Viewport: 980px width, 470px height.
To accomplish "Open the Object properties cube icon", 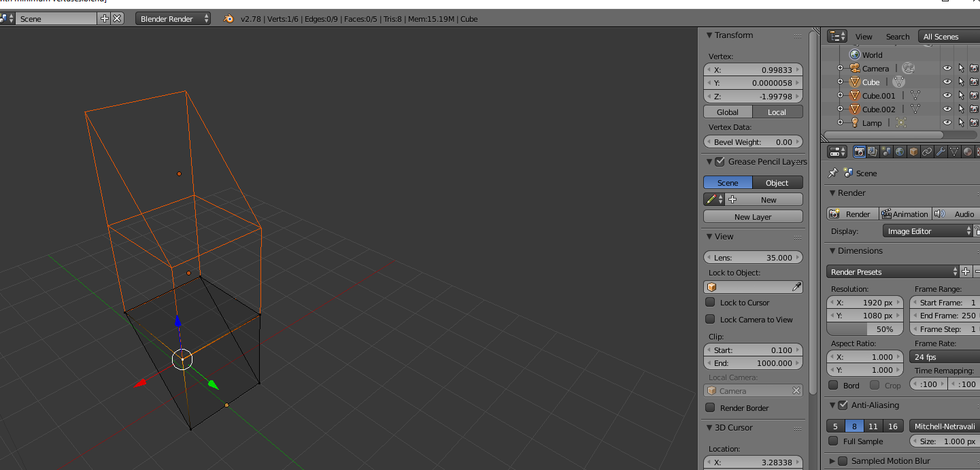I will pyautogui.click(x=913, y=152).
